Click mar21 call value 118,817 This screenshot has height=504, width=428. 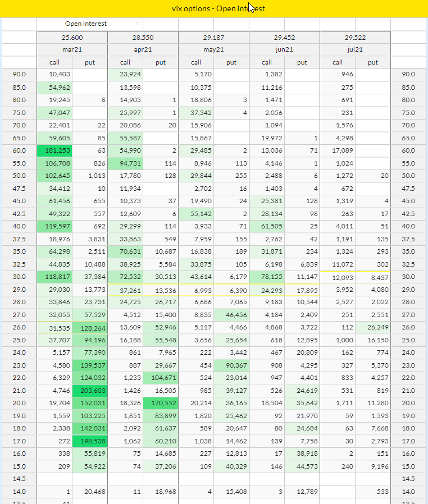[54, 277]
